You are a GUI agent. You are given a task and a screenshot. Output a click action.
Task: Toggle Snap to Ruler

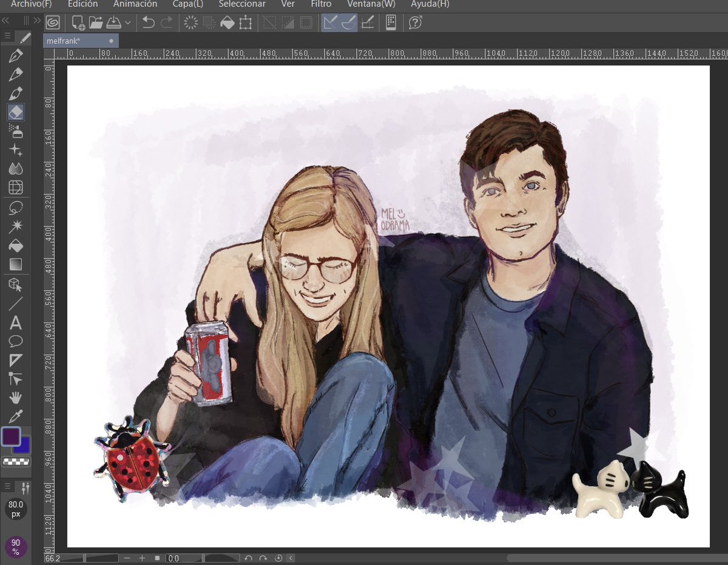click(331, 23)
